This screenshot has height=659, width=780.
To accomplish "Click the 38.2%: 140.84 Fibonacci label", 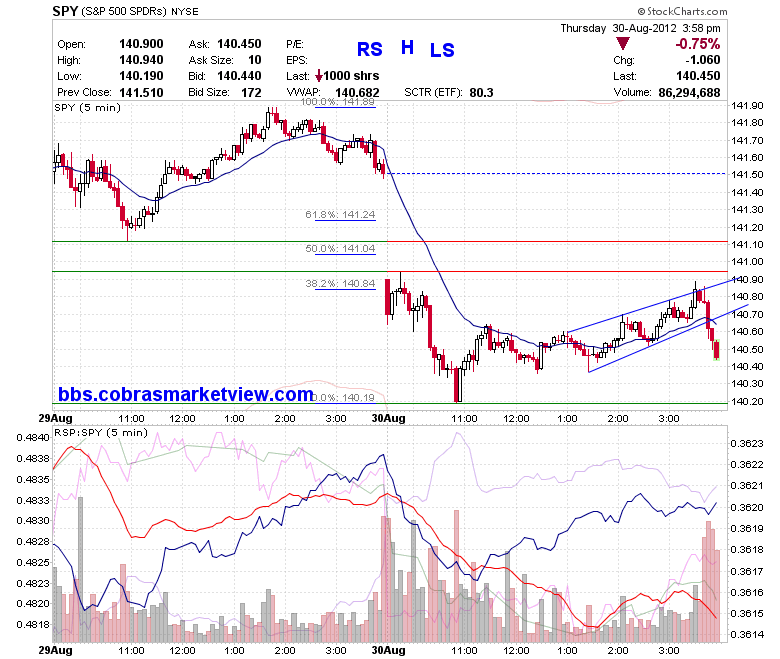I will pyautogui.click(x=340, y=283).
